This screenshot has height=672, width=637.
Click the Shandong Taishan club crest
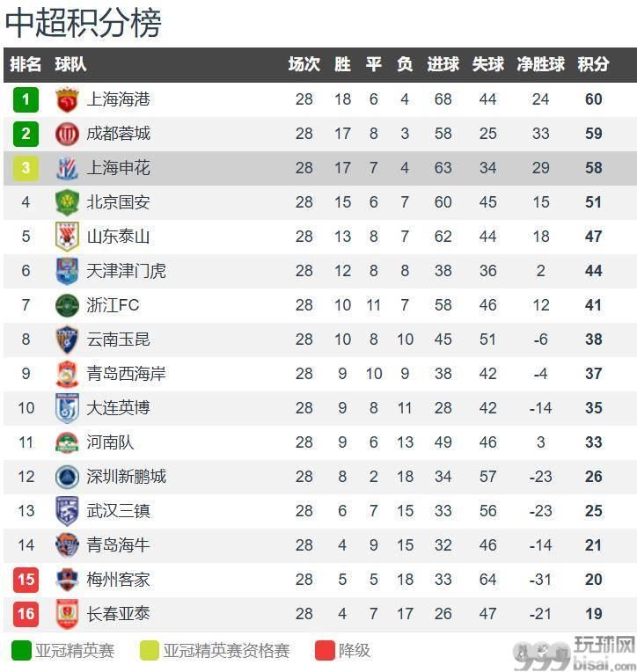pyautogui.click(x=67, y=237)
